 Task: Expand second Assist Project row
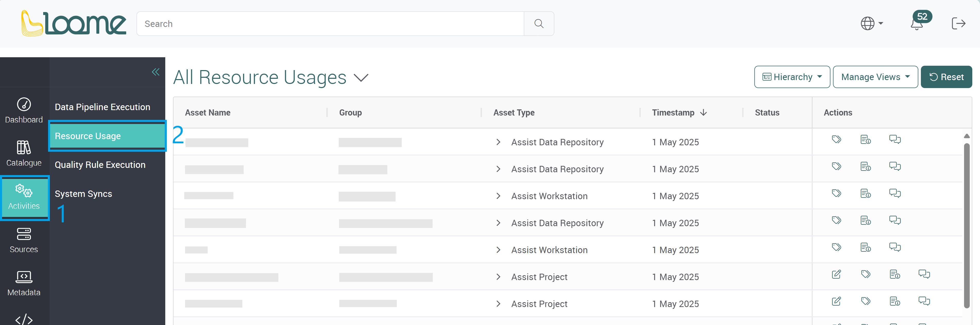498,304
